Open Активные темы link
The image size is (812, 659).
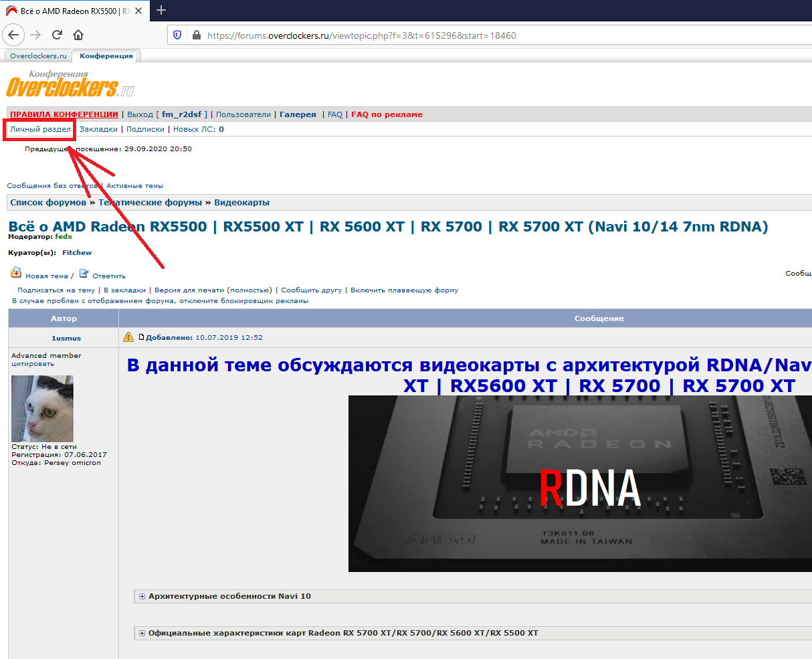[134, 186]
